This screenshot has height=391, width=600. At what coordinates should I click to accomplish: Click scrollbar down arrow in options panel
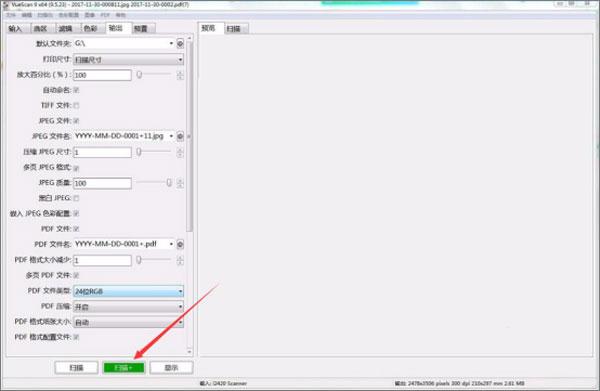[189, 351]
